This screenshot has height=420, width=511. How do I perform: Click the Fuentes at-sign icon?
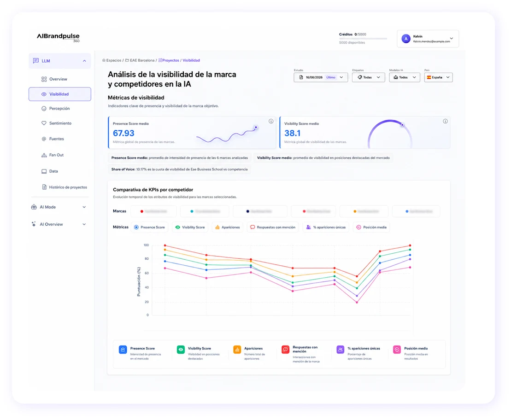(44, 139)
